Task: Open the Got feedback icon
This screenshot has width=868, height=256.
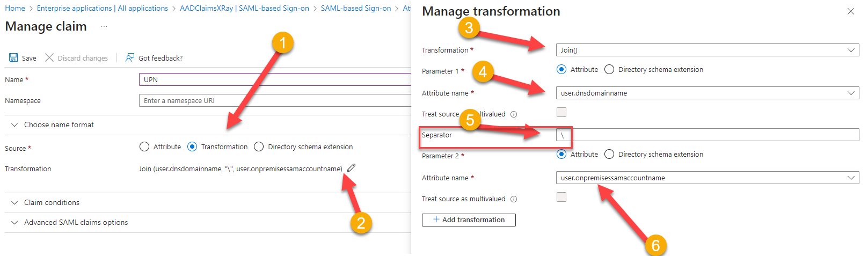Action: (x=130, y=57)
